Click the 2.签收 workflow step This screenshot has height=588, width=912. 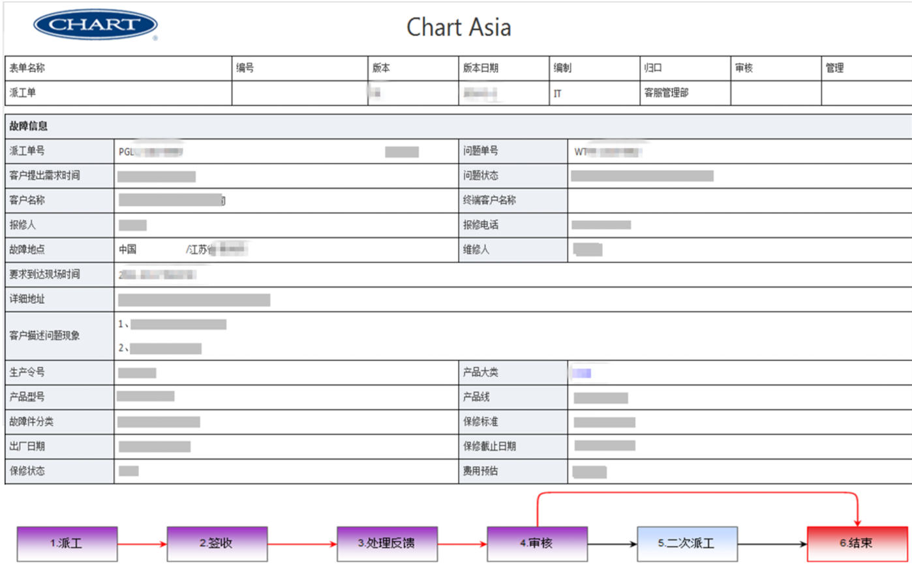pos(217,544)
